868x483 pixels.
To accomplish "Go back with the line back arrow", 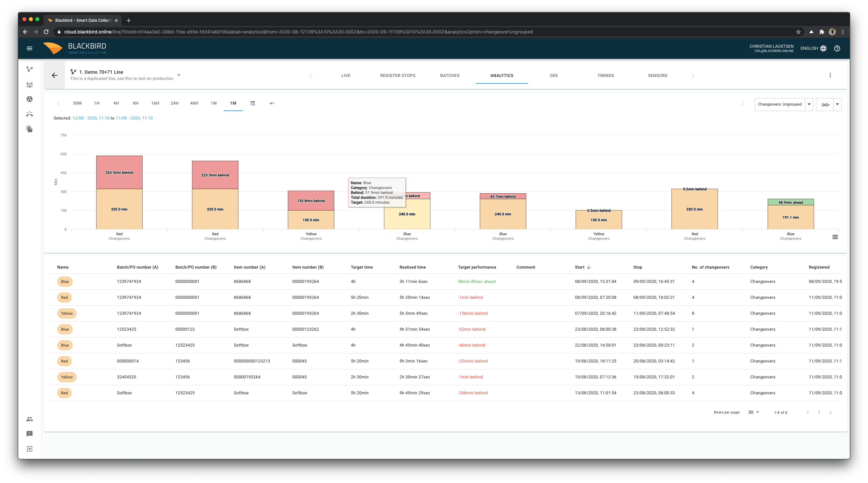I will click(55, 75).
